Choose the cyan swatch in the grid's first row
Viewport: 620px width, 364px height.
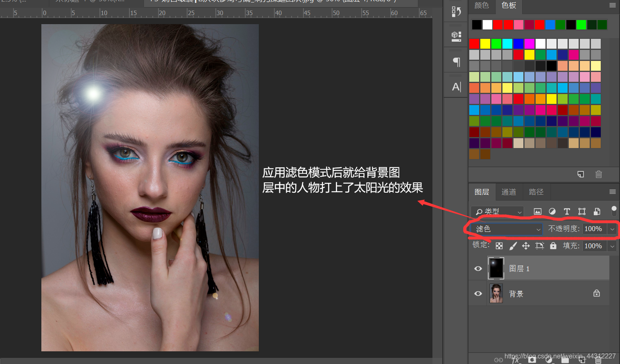pos(507,44)
